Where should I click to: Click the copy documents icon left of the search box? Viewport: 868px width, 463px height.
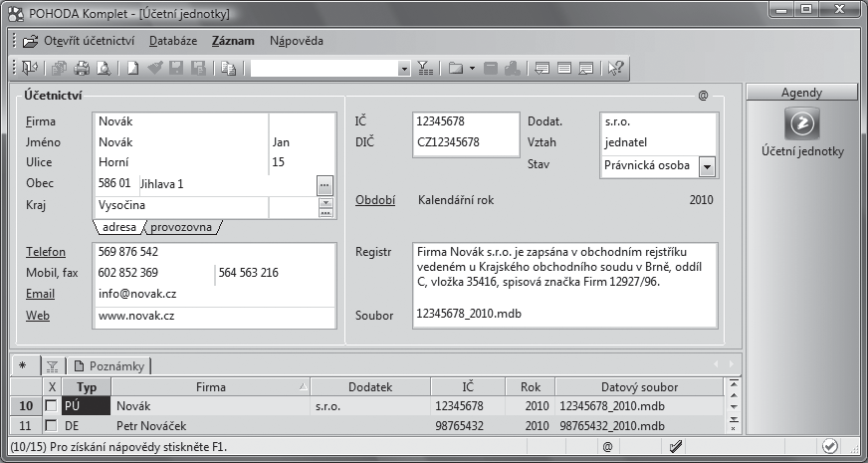(229, 68)
